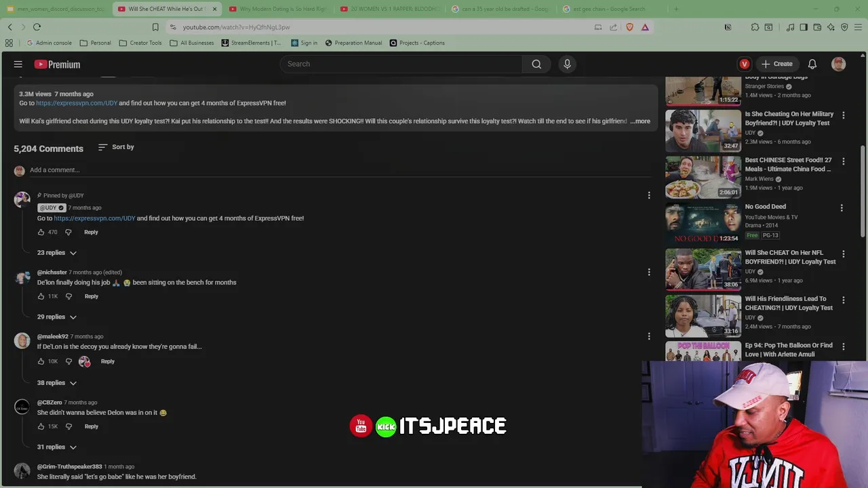Dislike the @nichsster comment
868x488 pixels.
pos(68,296)
